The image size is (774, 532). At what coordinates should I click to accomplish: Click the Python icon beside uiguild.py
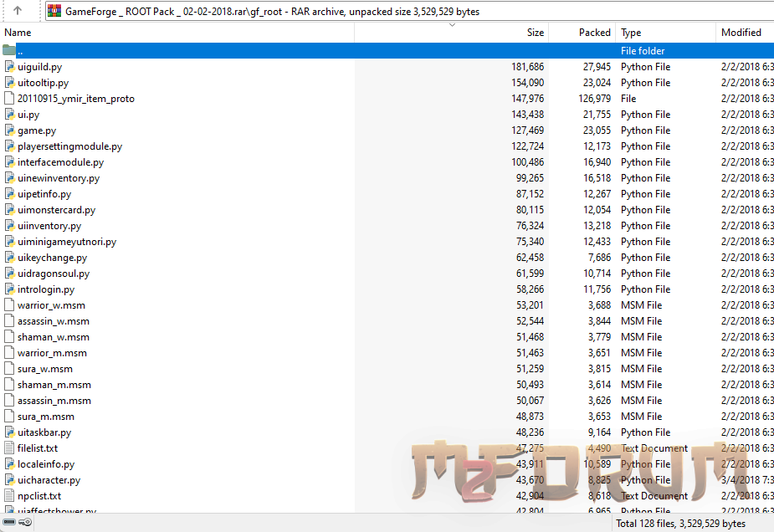[9, 67]
